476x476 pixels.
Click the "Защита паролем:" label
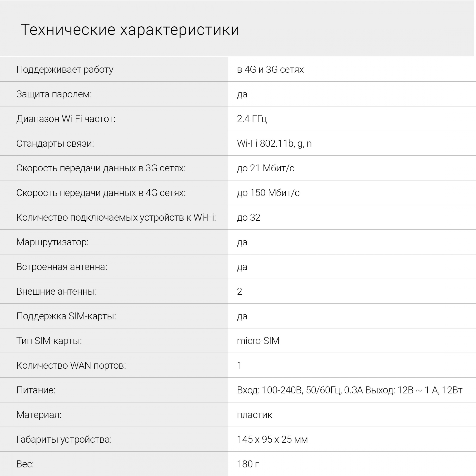point(54,94)
